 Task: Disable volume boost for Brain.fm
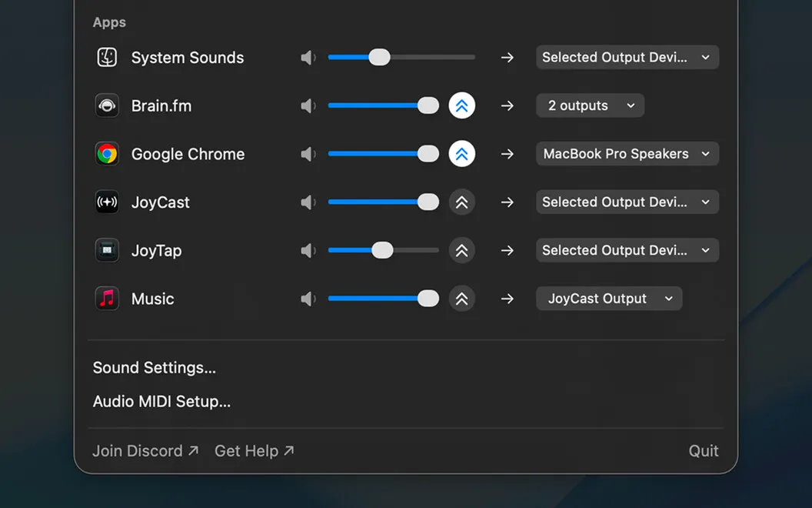(461, 105)
